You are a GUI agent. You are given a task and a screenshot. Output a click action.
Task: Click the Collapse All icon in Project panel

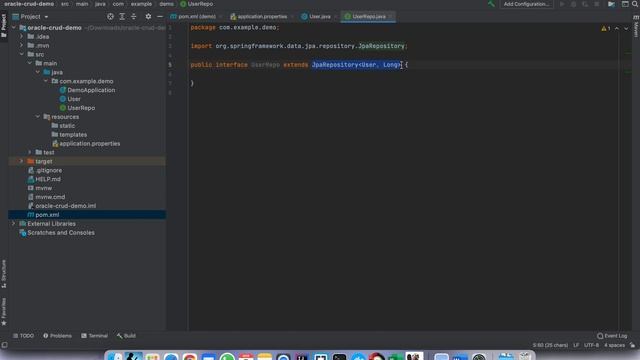click(x=133, y=17)
